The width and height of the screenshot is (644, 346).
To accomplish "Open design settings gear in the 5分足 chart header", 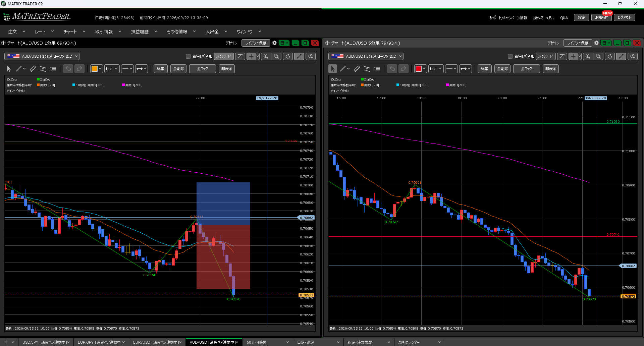I will tap(596, 43).
